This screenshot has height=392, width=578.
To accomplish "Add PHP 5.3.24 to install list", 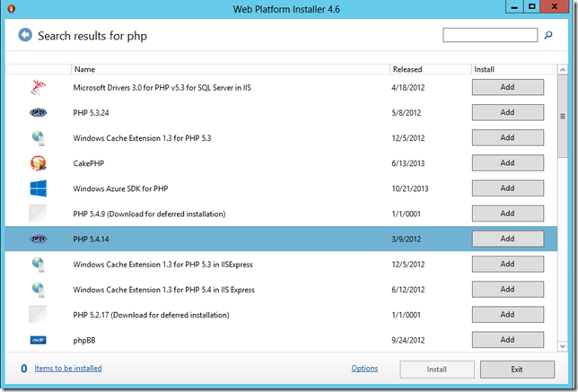I will (508, 112).
